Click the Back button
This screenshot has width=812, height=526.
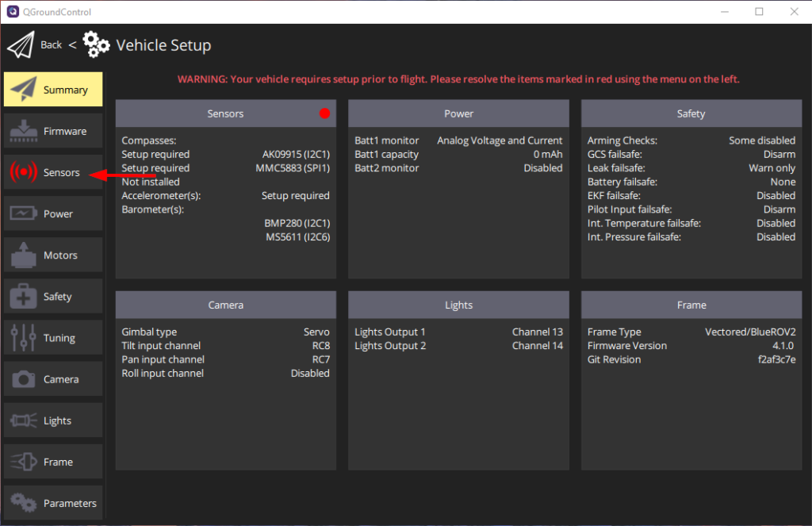[51, 44]
